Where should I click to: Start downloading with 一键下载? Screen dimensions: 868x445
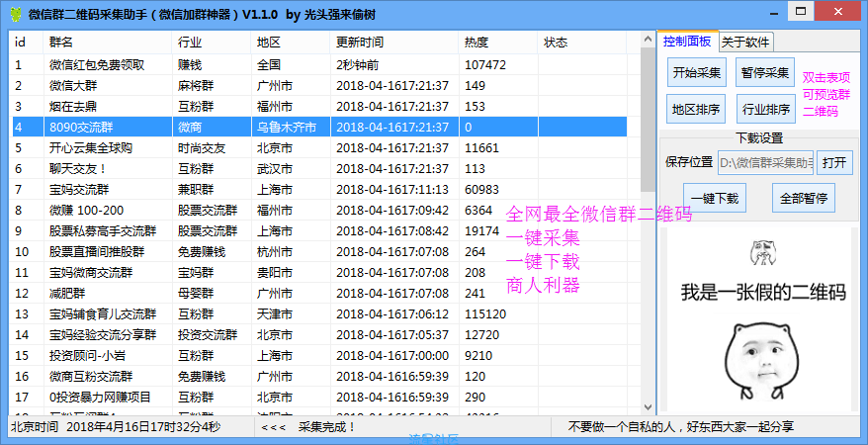(715, 198)
